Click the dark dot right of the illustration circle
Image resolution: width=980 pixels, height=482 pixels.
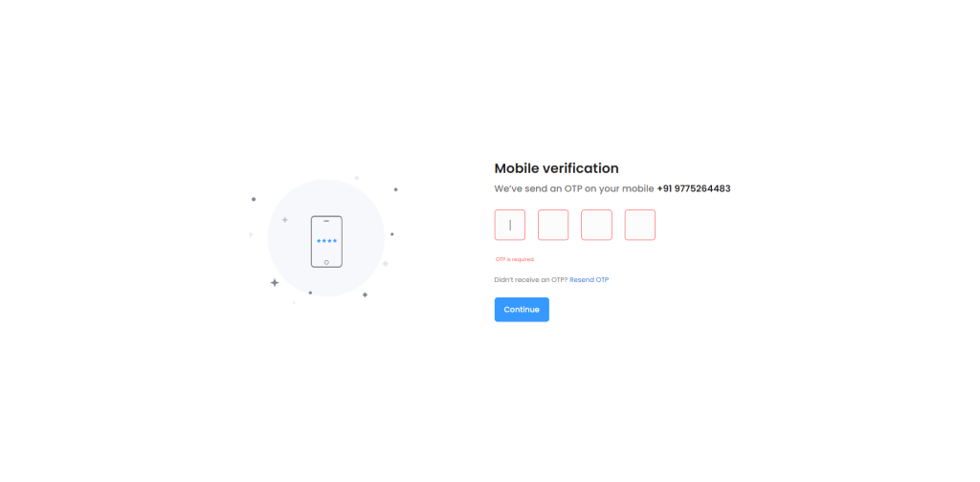point(391,233)
